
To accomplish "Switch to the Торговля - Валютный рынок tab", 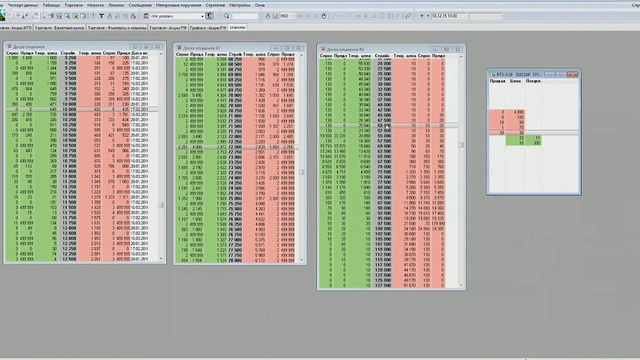I will (60, 28).
